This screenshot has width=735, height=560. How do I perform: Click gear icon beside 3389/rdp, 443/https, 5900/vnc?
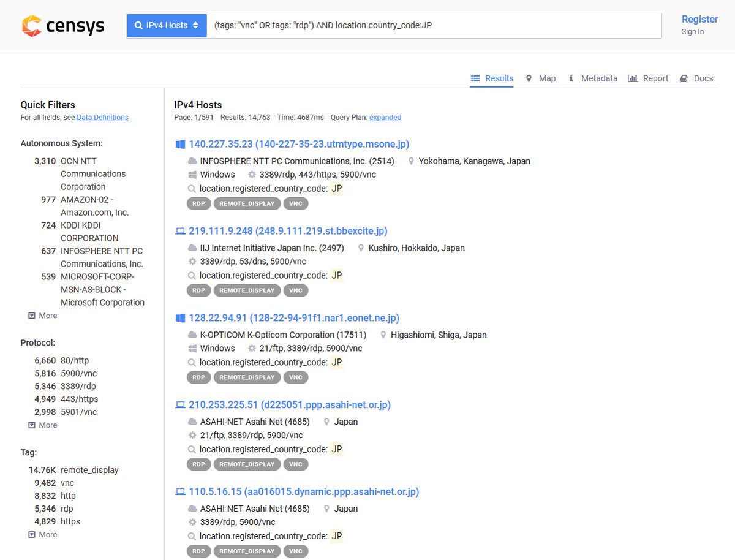pos(252,175)
